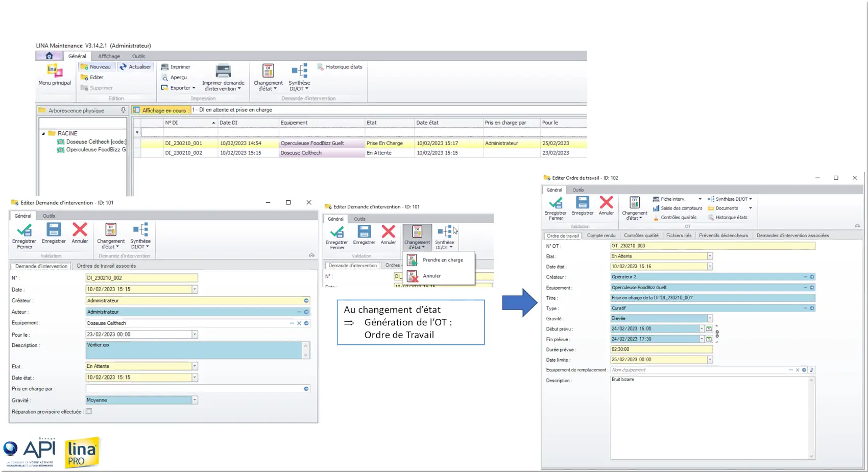Click Annuler in OT editor
This screenshot has width=868, height=472.
tap(606, 205)
